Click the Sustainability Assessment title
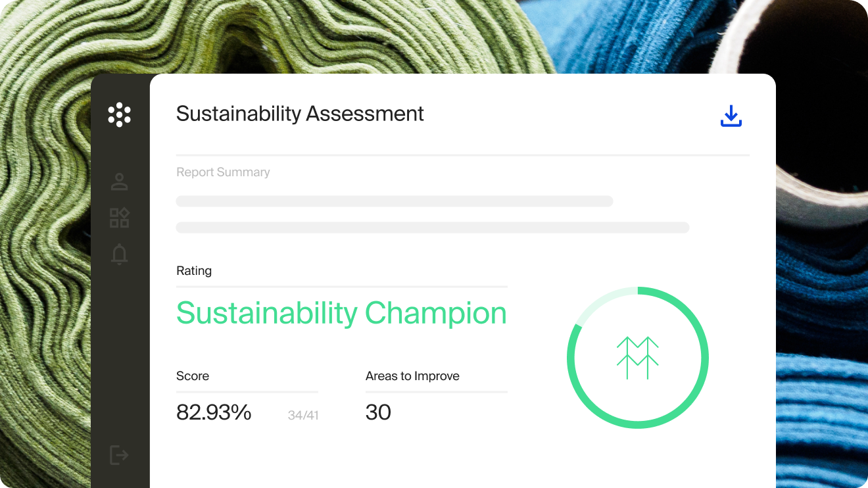868x488 pixels. [x=300, y=114]
